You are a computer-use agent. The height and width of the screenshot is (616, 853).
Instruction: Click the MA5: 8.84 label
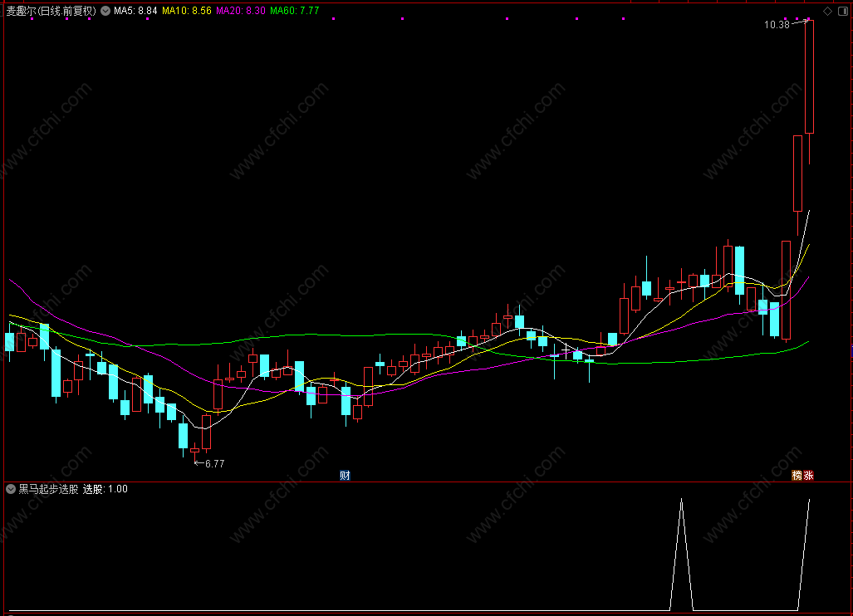pyautogui.click(x=135, y=11)
